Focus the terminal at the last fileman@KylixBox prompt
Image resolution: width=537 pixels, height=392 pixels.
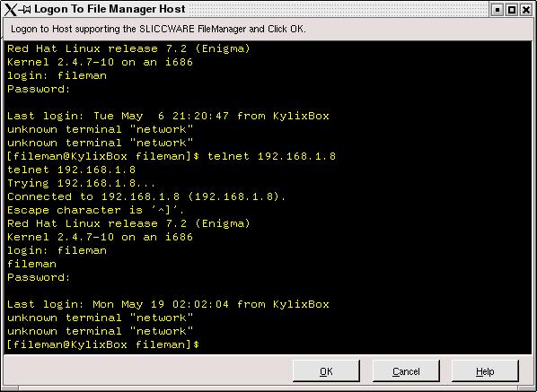tap(102, 344)
